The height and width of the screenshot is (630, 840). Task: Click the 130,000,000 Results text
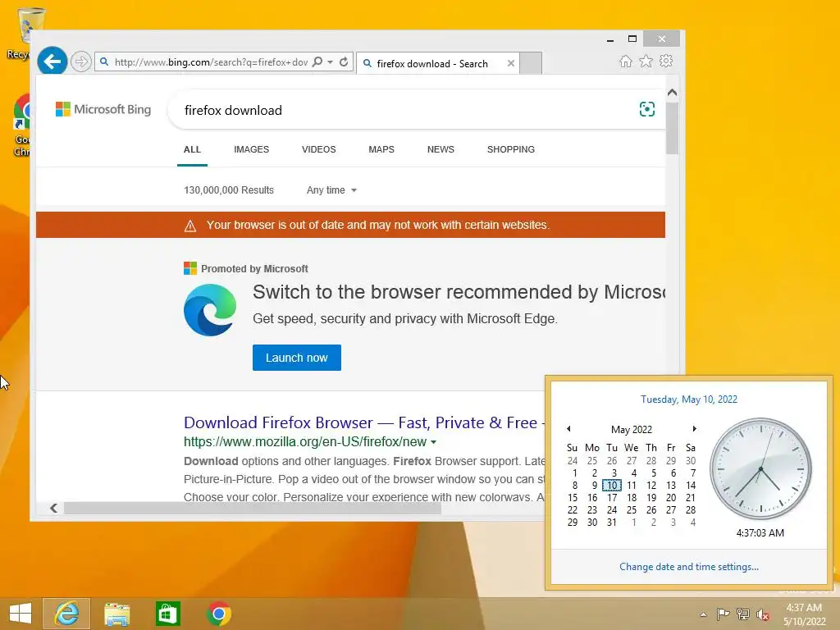click(x=229, y=190)
